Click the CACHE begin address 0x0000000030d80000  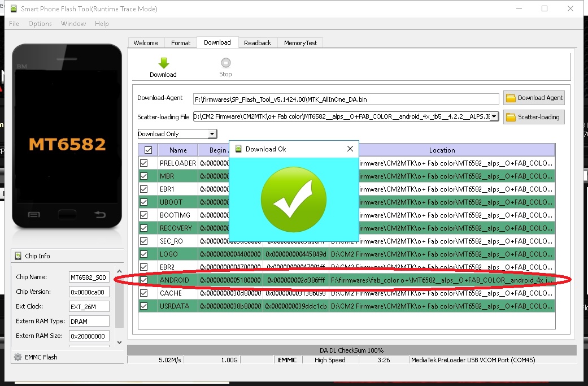click(230, 293)
